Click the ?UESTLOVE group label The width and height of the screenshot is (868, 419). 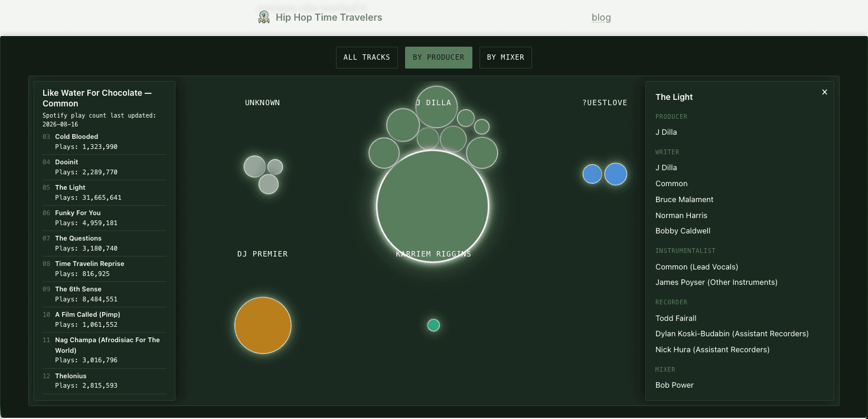click(x=605, y=103)
